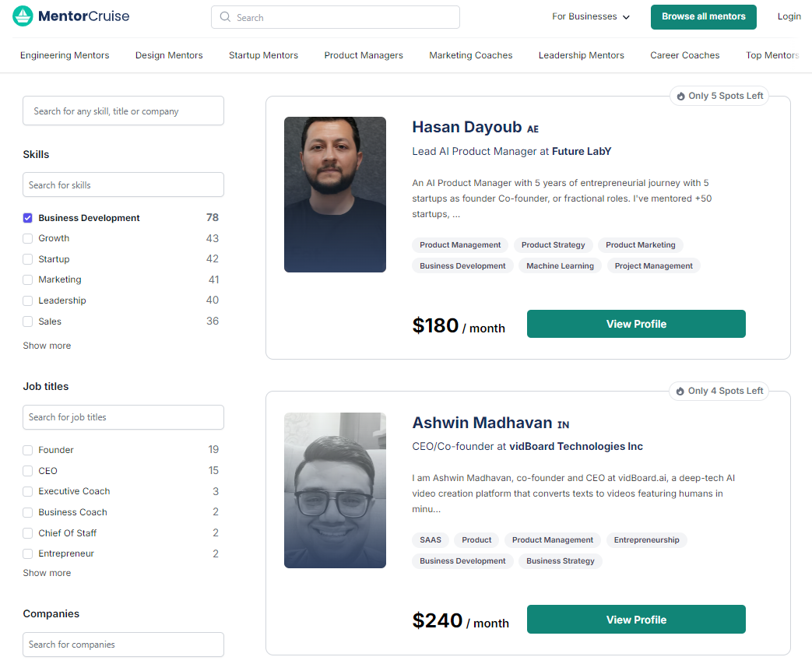Image resolution: width=812 pixels, height=664 pixels.
Task: Select the Business Coach checkbox
Action: pyautogui.click(x=27, y=512)
